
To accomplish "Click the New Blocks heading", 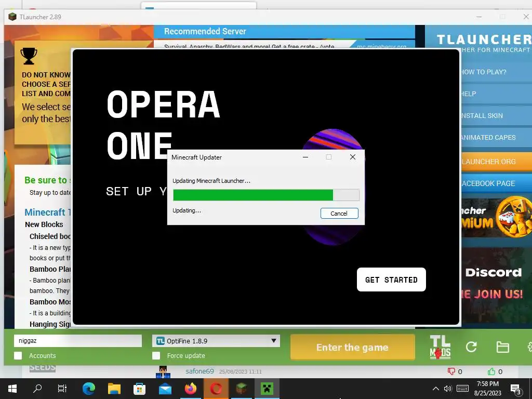I will pyautogui.click(x=44, y=224).
